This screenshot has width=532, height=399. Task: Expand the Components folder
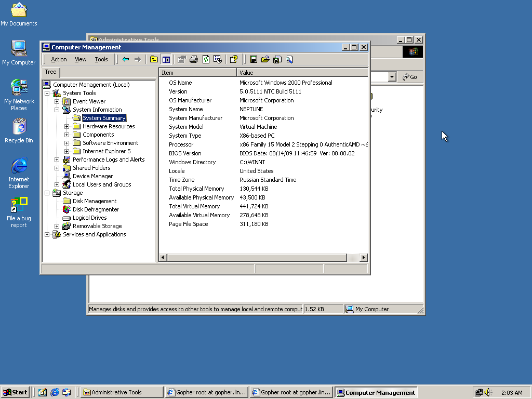67,135
